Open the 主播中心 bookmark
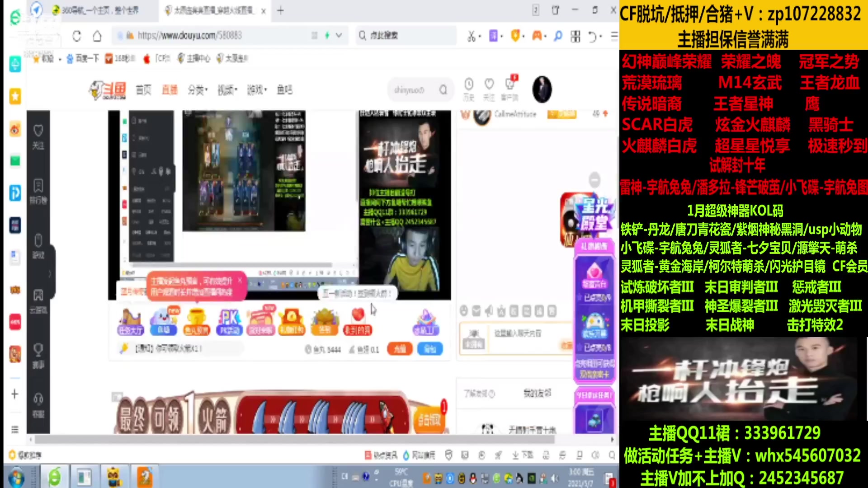 [194, 58]
